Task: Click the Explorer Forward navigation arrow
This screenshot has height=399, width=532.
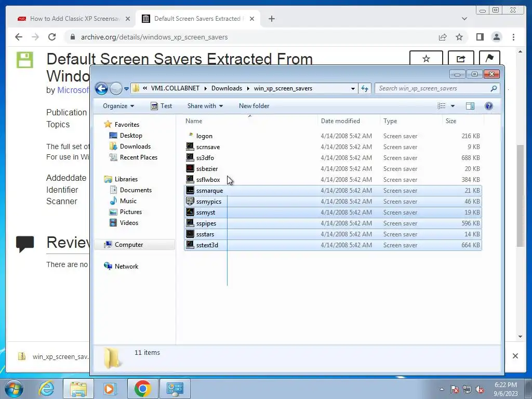Action: [116, 88]
